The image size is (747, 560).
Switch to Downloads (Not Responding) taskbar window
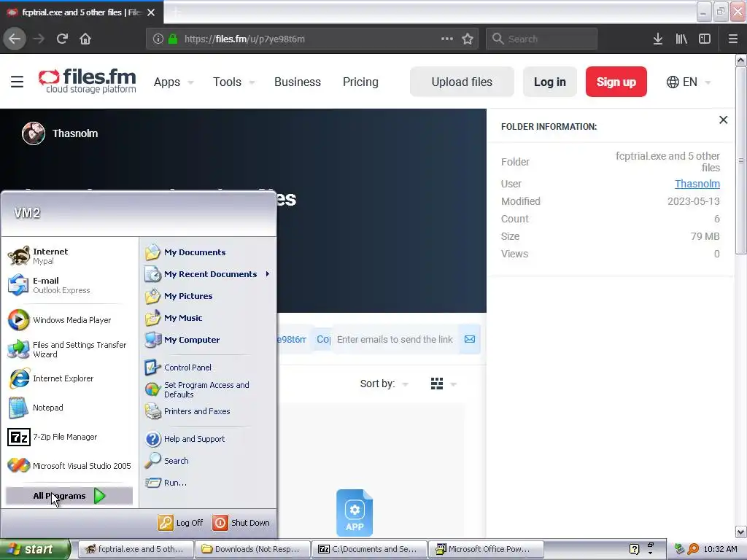252,549
